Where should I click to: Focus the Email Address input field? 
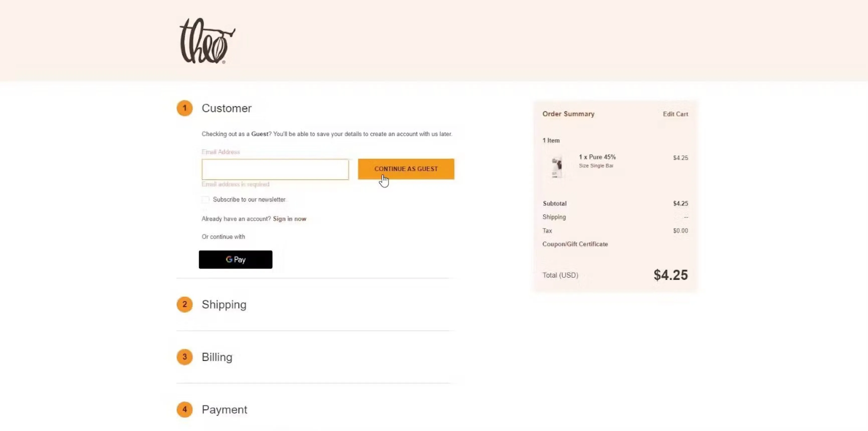(275, 169)
